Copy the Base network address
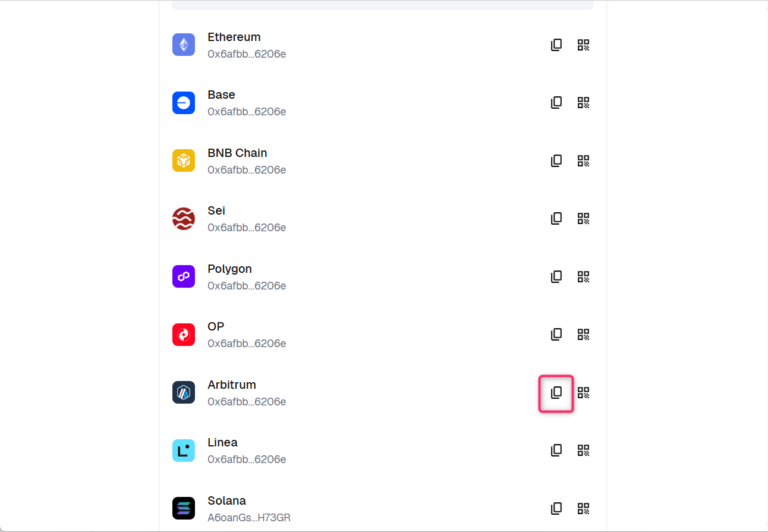This screenshot has width=768, height=532. tap(556, 103)
